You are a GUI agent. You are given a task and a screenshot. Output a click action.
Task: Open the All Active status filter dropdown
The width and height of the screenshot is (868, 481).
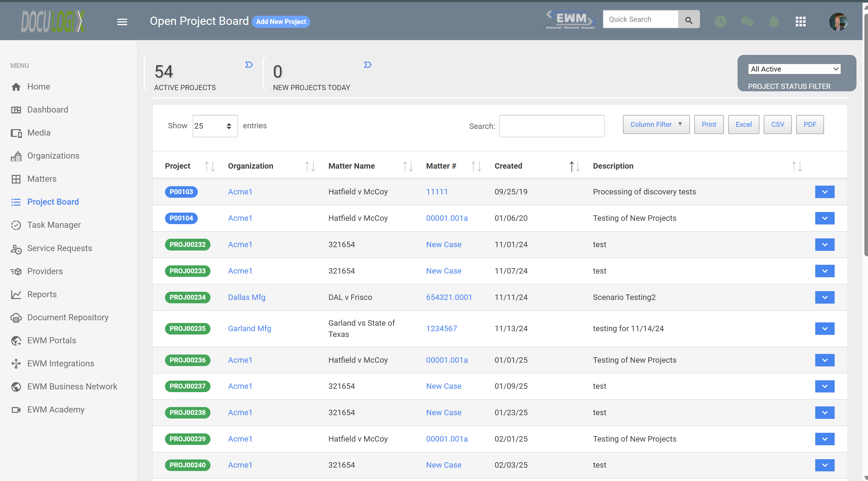(794, 69)
